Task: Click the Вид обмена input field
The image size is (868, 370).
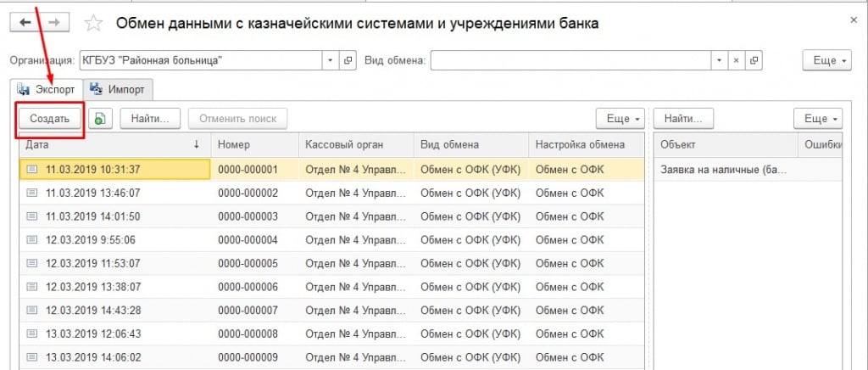Action: click(x=570, y=60)
